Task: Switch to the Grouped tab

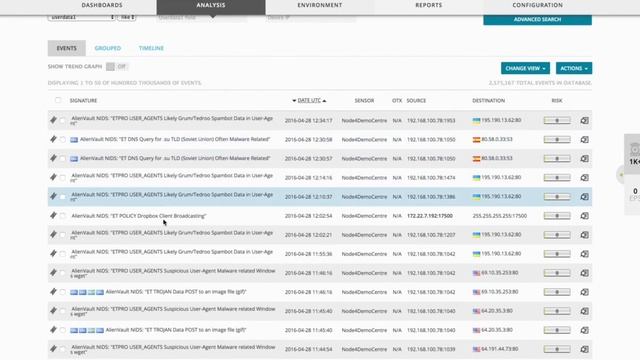Action: click(108, 48)
